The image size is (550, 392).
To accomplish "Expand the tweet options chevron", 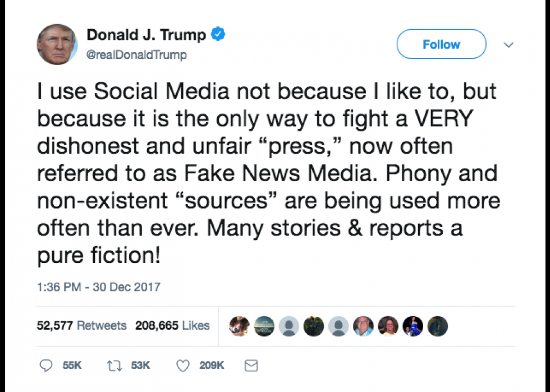I will pos(508,44).
